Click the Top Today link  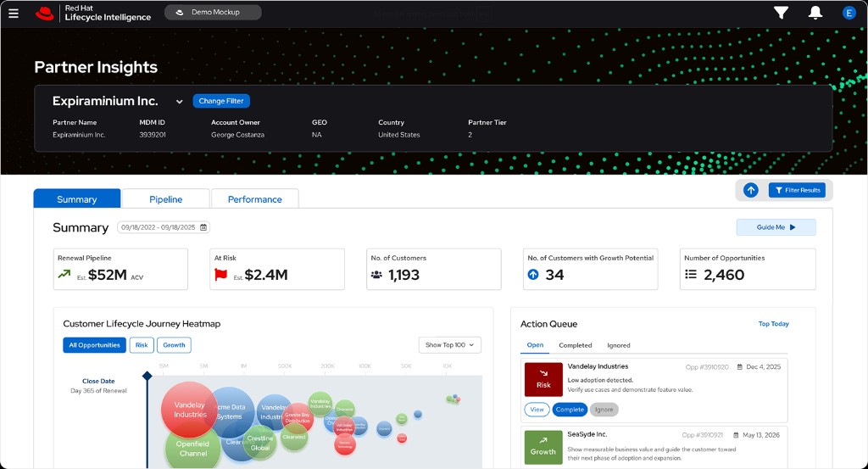[x=773, y=324]
